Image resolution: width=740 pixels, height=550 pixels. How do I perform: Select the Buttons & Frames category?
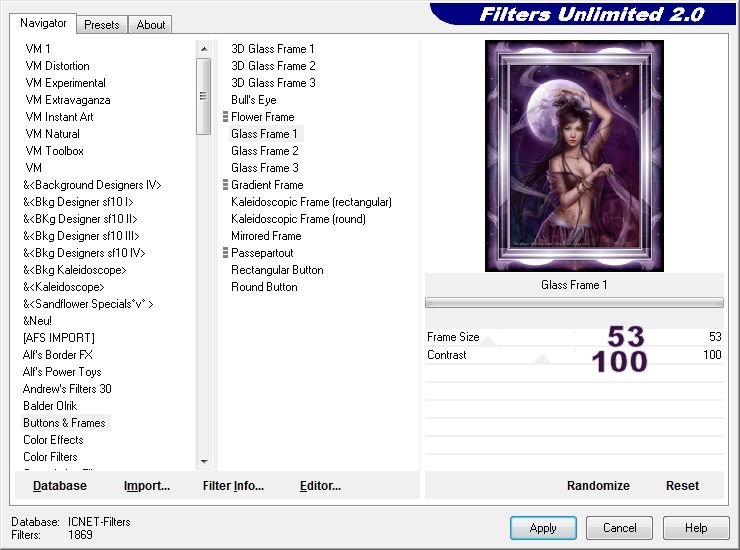[x=65, y=423]
